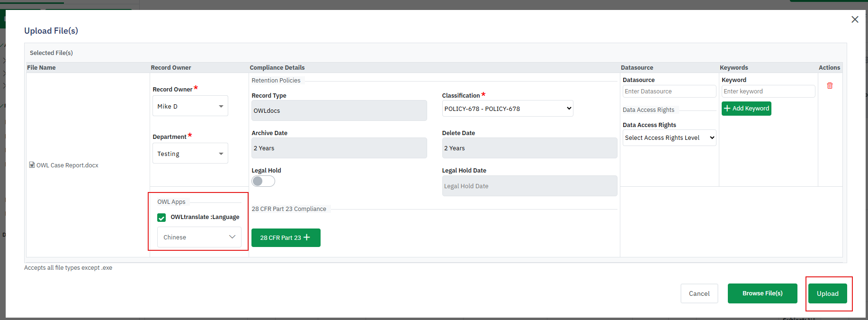
Task: Expand the Department dropdown showing Testing
Action: (x=190, y=154)
